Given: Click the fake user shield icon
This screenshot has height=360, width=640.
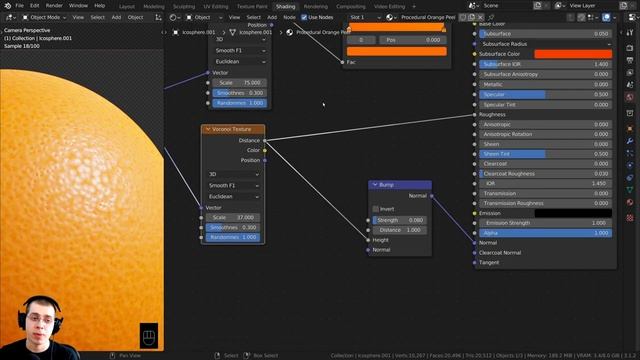Looking at the screenshot, I should pos(463,18).
